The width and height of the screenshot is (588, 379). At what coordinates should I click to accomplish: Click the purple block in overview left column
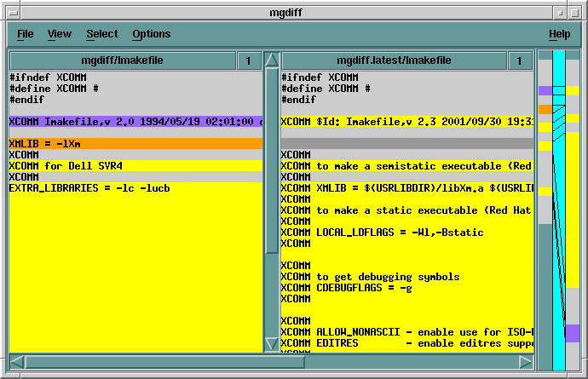click(x=545, y=90)
